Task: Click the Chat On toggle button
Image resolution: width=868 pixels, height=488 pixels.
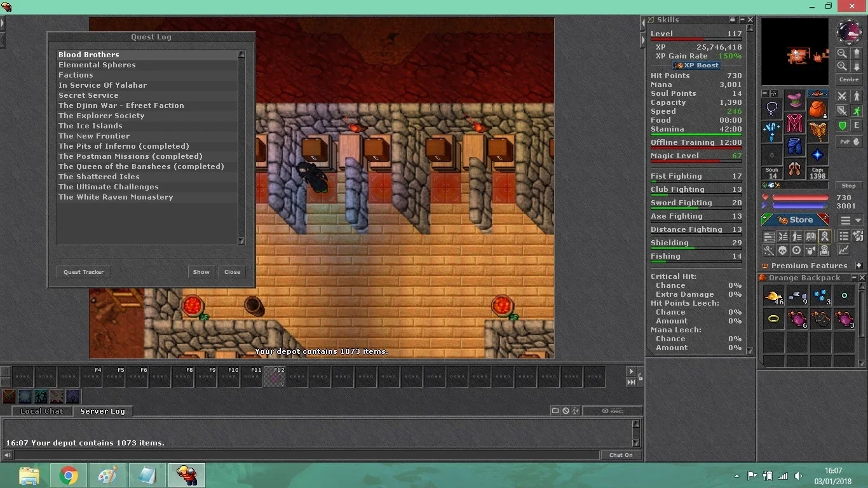Action: point(621,455)
